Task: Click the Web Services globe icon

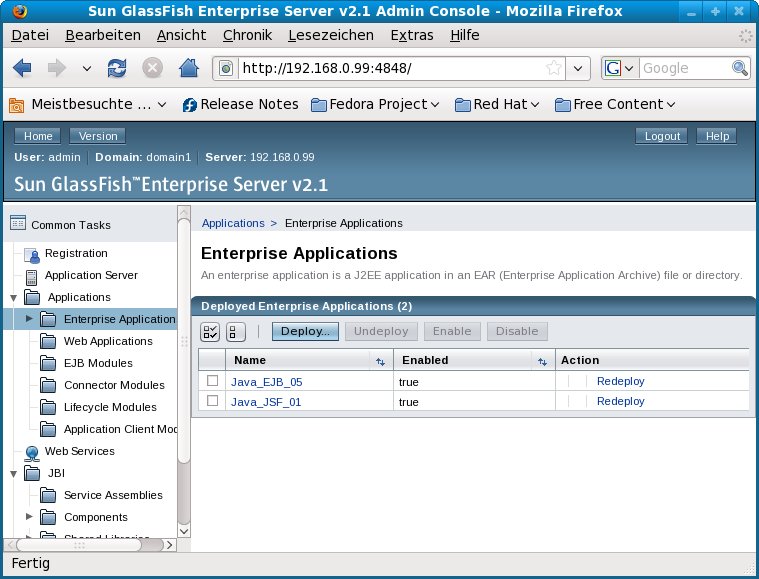Action: click(32, 452)
